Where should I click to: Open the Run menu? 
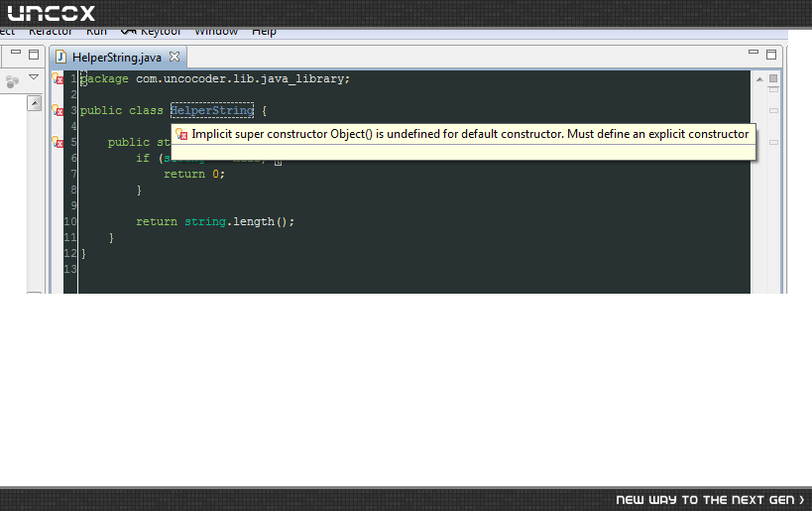(x=96, y=32)
